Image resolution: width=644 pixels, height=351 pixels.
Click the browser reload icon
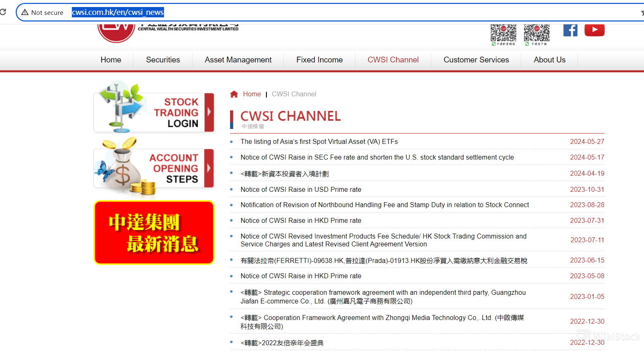click(3, 12)
